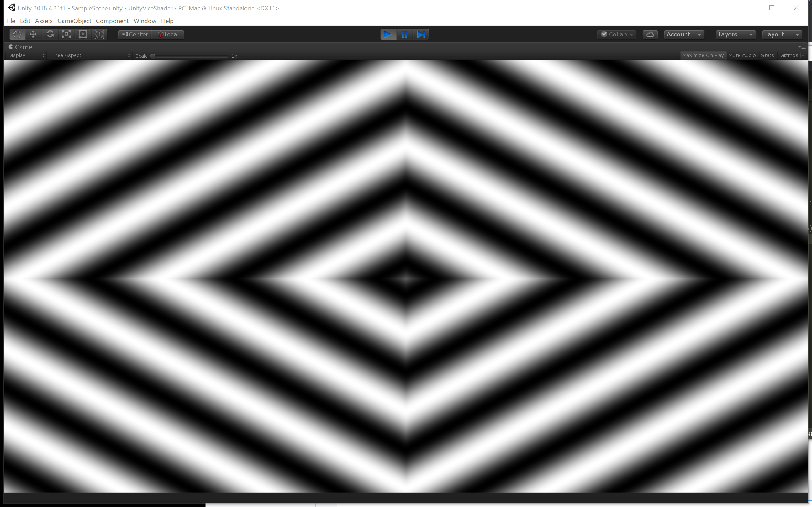Viewport: 812px width, 507px height.
Task: Toggle Maximize On Play
Action: point(703,55)
